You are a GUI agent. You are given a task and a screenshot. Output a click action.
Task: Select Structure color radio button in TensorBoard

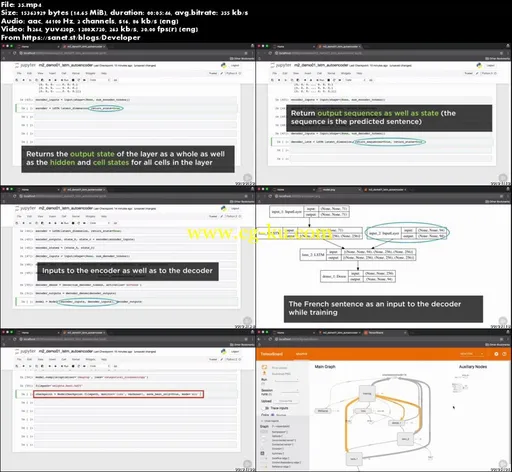[273, 415]
